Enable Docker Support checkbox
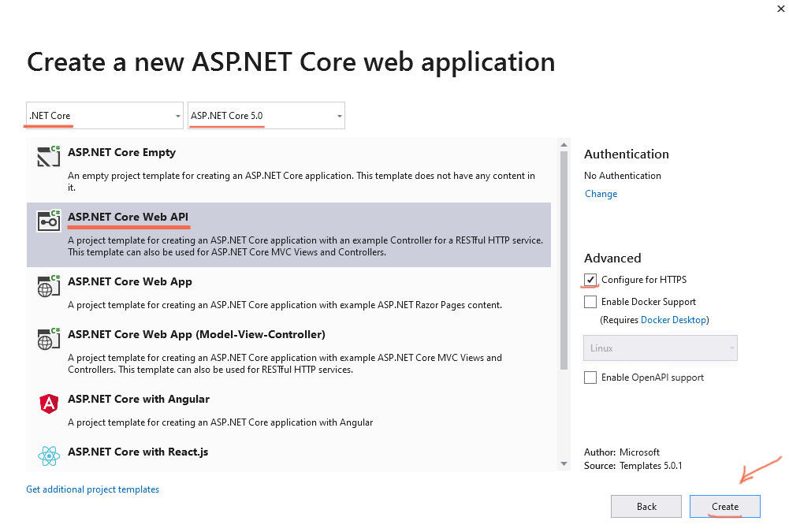This screenshot has height=532, width=789. coord(590,302)
